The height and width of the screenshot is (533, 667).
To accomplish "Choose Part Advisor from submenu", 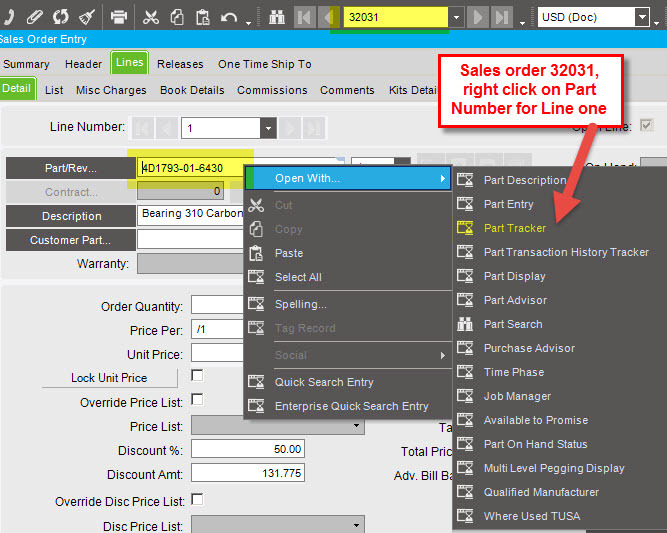I will point(515,300).
